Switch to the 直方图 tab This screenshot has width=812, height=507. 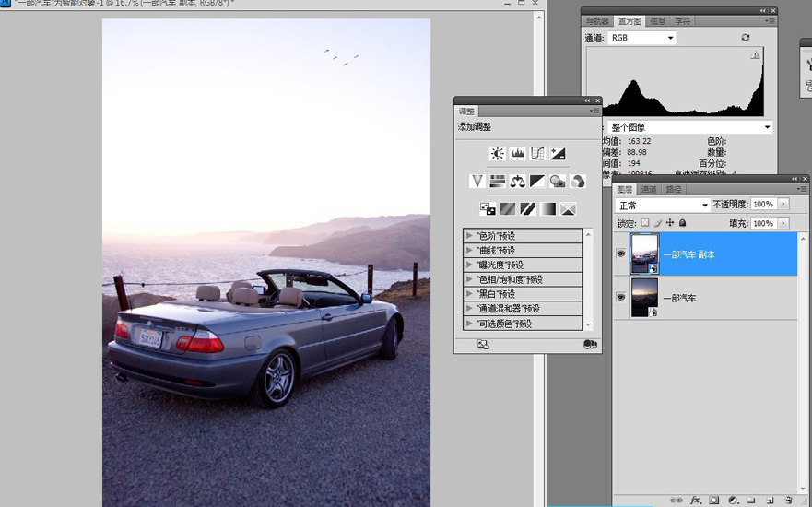pyautogui.click(x=630, y=21)
